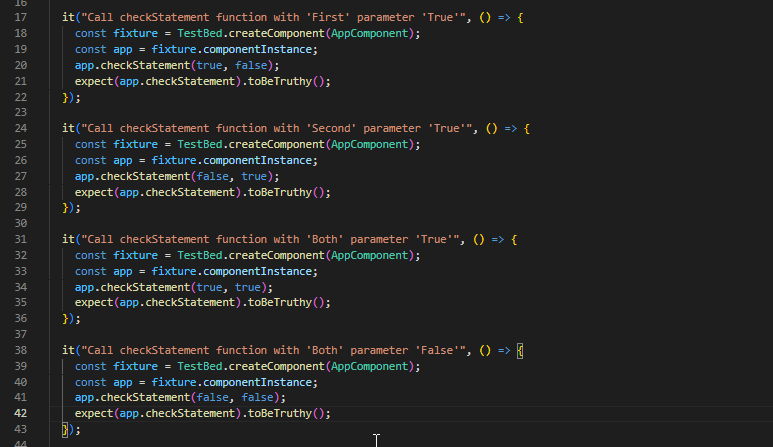
Task: Click line number 17 in the gutter
Action: pyautogui.click(x=22, y=17)
